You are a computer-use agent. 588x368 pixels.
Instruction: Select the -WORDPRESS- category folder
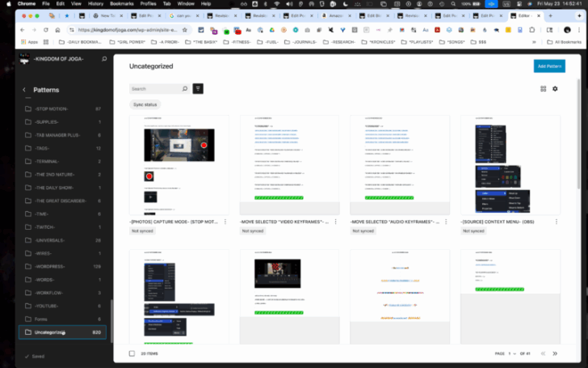tap(63, 266)
